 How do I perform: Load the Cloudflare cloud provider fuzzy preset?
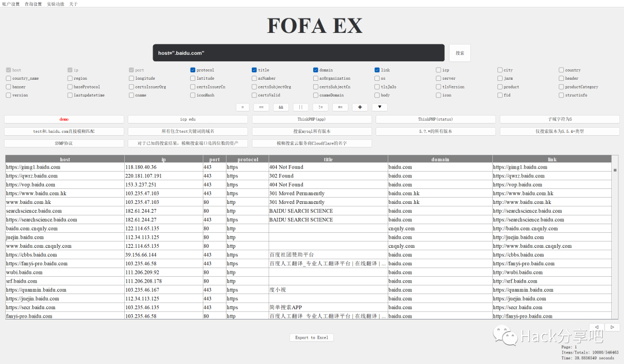click(x=311, y=143)
